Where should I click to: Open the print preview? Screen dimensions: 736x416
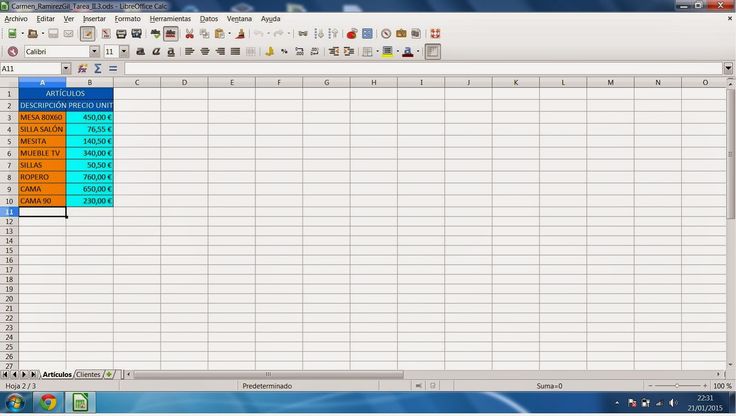(x=137, y=33)
